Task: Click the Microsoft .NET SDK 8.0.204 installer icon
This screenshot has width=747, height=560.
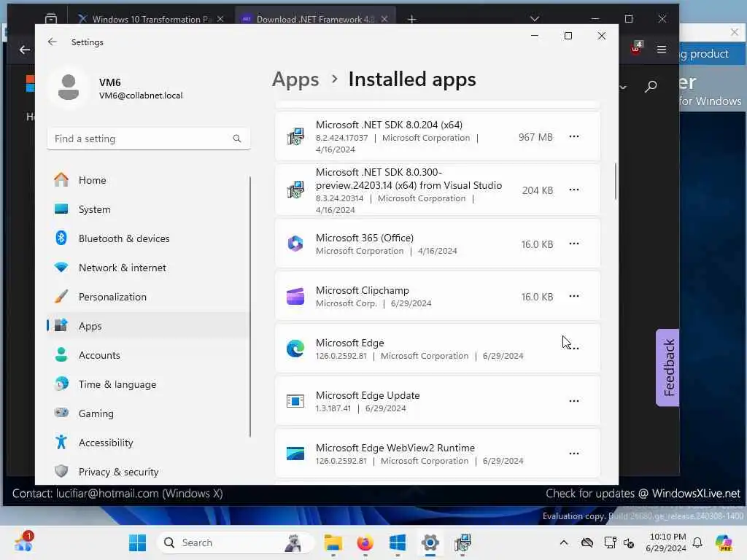Action: point(295,136)
